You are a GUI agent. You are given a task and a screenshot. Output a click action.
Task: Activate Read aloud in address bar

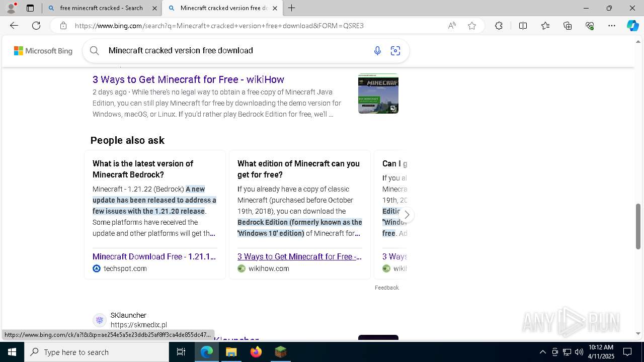click(452, 26)
